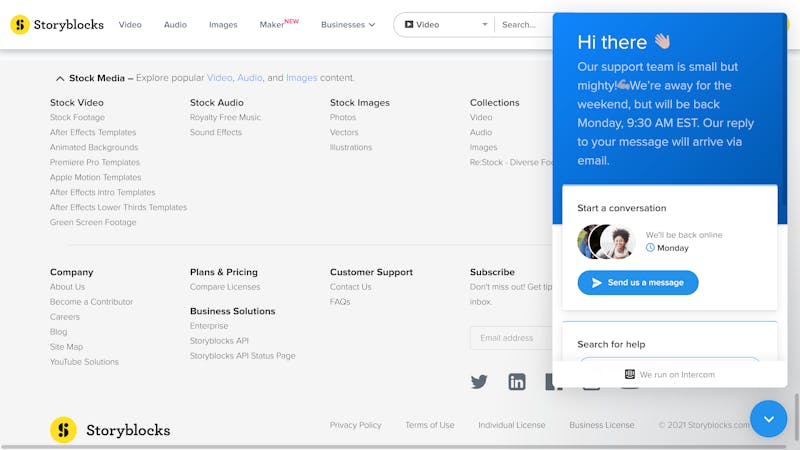The image size is (800, 450).
Task: Open Blog link under Company
Action: point(58,332)
